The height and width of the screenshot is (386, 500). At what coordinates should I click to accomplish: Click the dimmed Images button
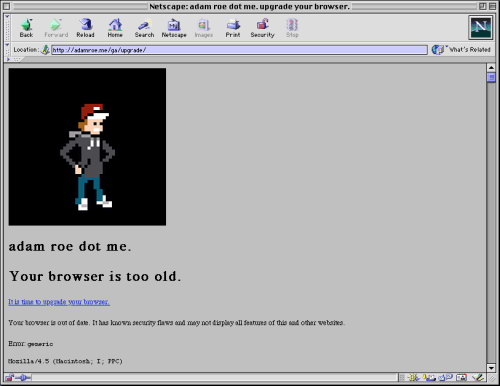click(x=204, y=28)
